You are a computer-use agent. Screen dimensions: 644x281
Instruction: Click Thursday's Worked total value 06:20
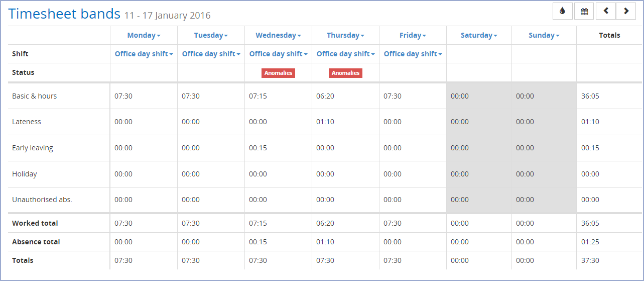point(325,223)
